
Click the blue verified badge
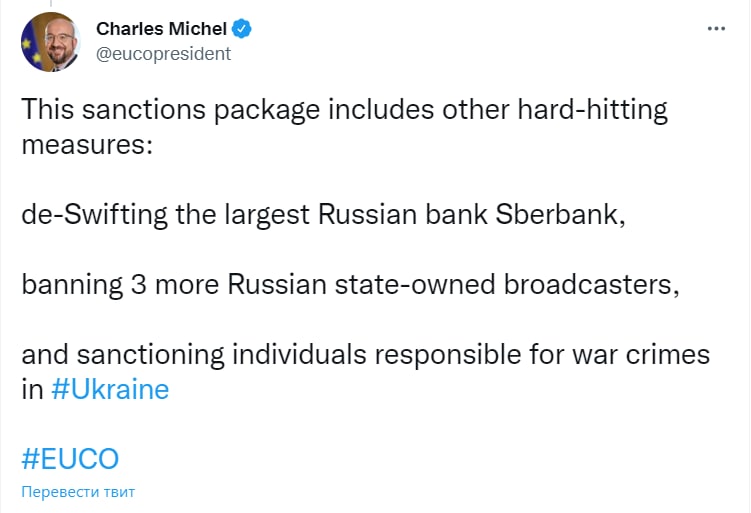(243, 28)
